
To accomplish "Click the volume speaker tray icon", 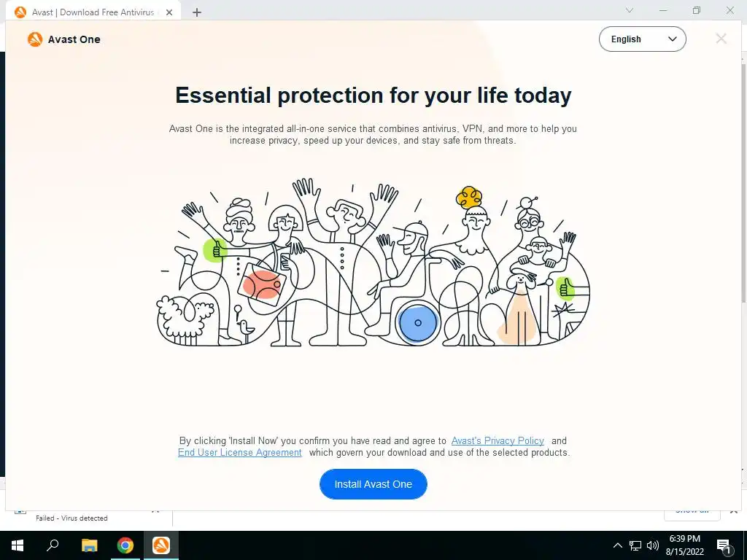I will [x=653, y=545].
